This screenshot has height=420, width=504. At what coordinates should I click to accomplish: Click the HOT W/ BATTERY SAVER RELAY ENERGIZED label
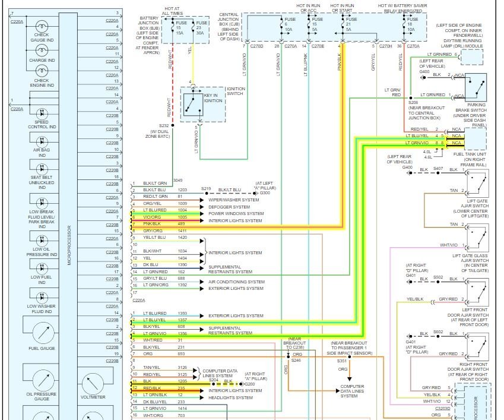(402, 8)
